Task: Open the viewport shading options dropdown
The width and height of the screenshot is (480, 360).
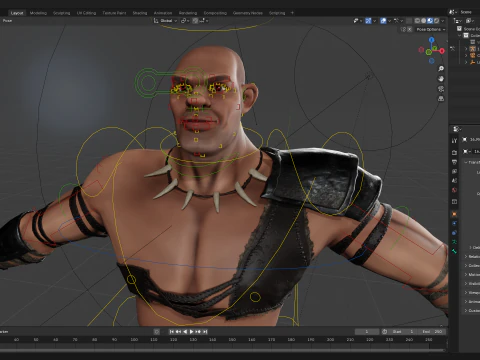Action: tap(443, 21)
